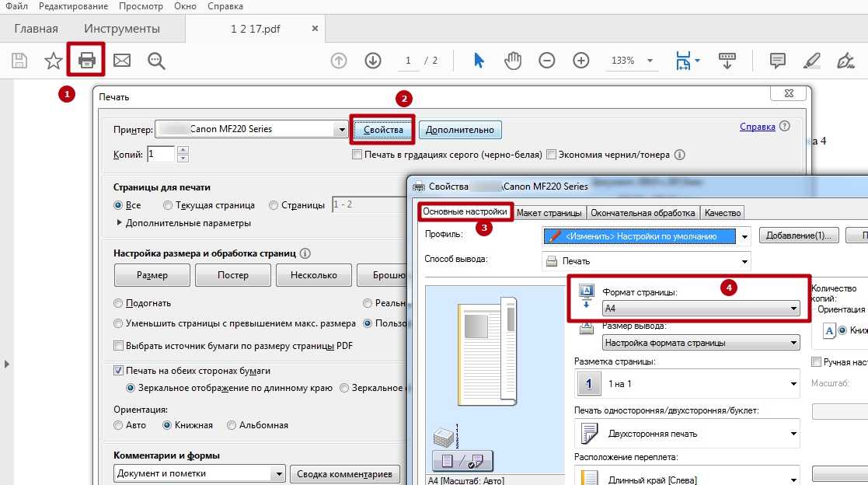Click the settings preview toggle button
This screenshot has width=868, height=485.
pyautogui.click(x=462, y=460)
